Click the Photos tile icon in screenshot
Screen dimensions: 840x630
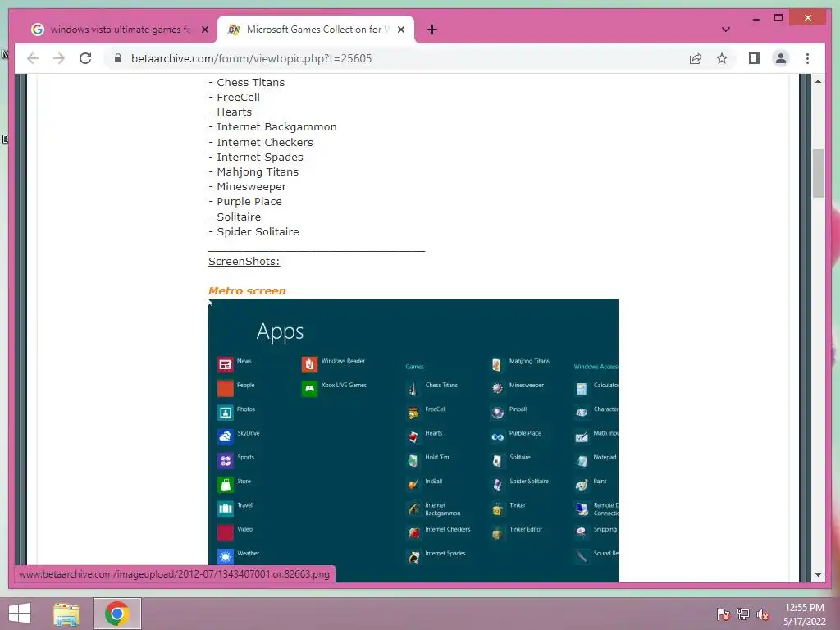226,413
